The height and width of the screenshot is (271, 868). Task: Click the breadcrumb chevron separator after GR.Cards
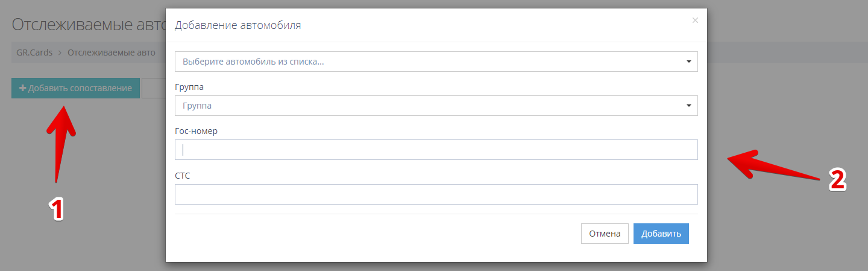(60, 53)
